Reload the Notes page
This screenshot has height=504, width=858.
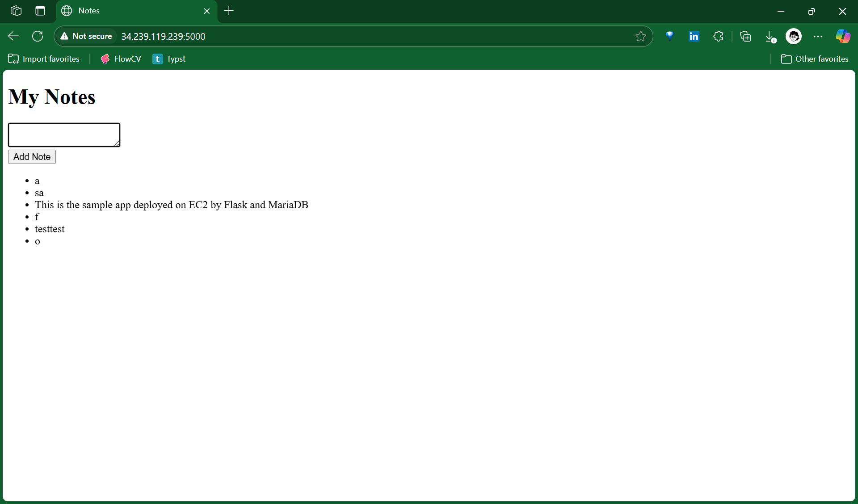point(38,36)
